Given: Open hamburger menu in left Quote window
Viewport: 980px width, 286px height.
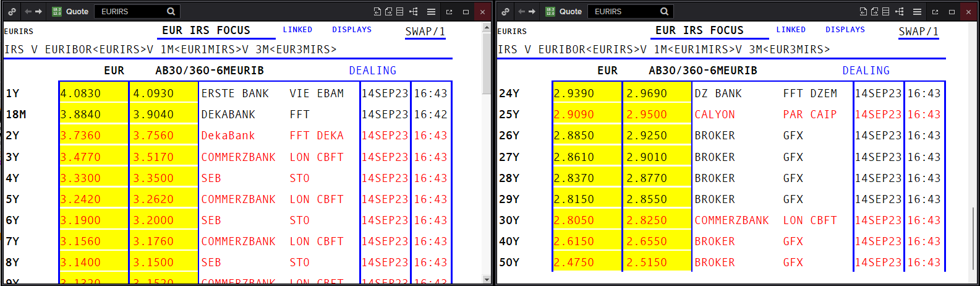Looking at the screenshot, I should click(432, 11).
